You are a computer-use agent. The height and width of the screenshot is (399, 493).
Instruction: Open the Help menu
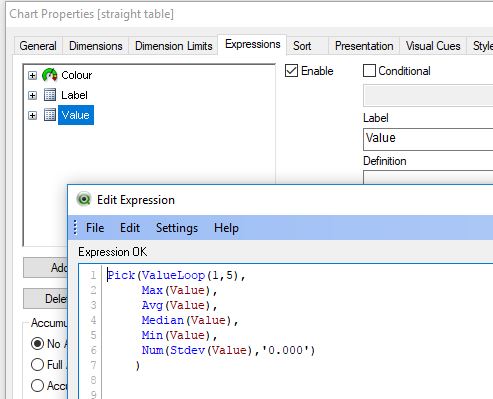tap(226, 228)
